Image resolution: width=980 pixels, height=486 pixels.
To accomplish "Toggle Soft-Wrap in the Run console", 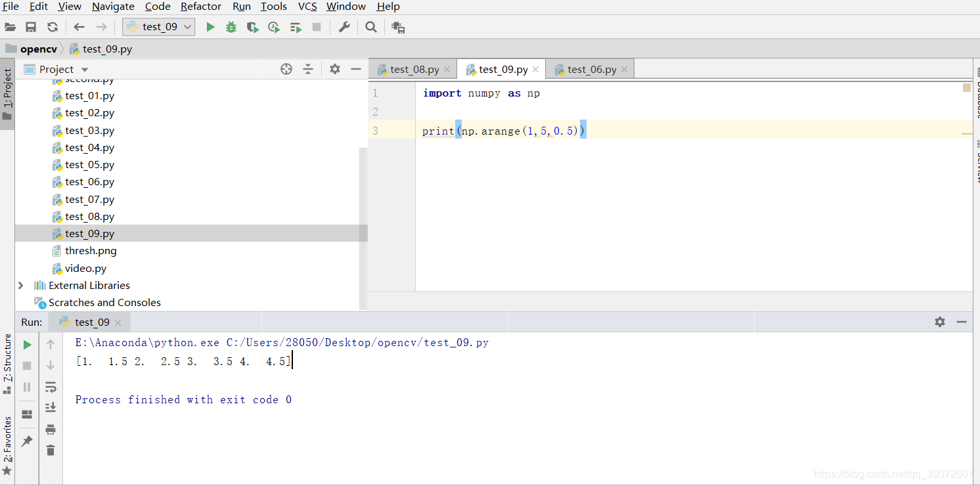I will [51, 387].
